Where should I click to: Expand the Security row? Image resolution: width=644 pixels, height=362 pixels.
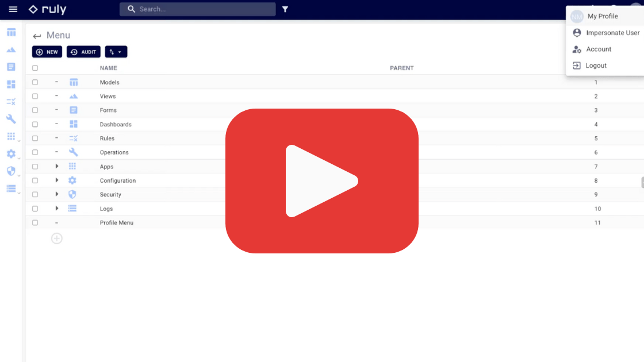(x=57, y=194)
